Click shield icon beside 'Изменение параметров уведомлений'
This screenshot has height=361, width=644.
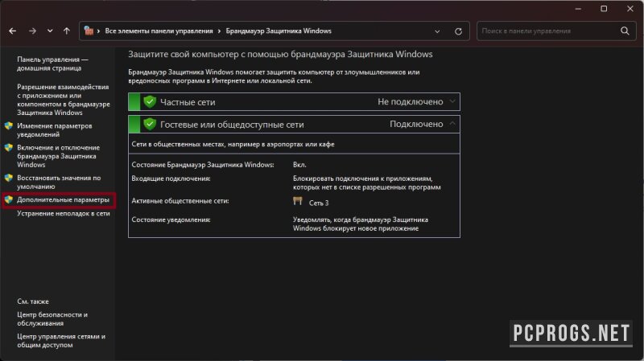point(9,126)
